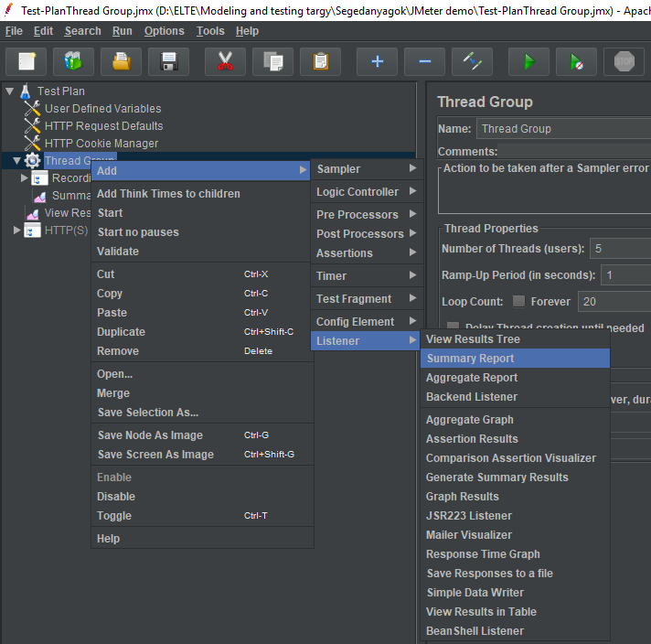Click the Start no pauses toolbar icon
The width and height of the screenshot is (651, 644).
click(x=576, y=62)
